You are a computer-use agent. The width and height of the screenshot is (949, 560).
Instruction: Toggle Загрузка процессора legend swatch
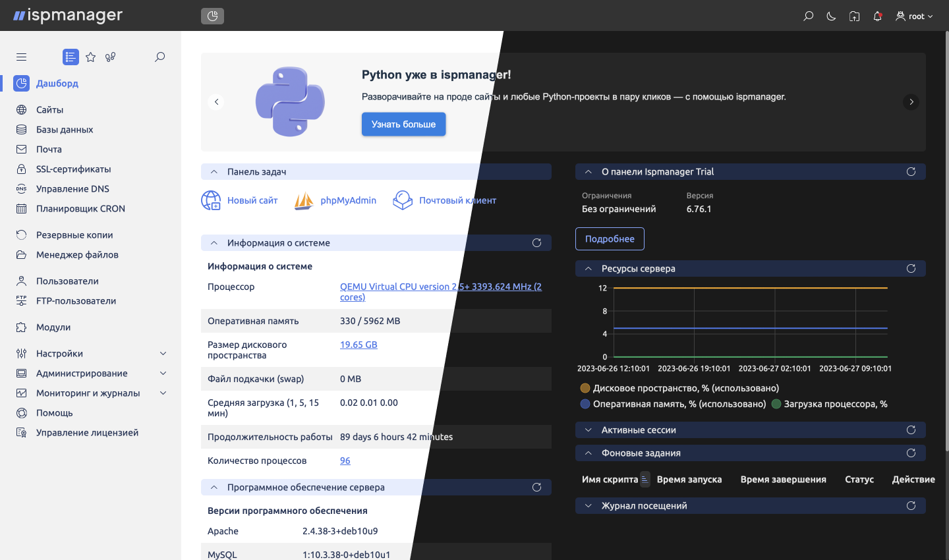click(776, 404)
